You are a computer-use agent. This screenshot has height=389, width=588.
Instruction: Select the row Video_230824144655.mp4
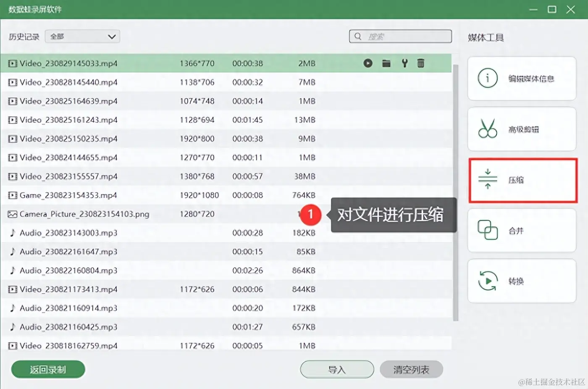pos(226,158)
